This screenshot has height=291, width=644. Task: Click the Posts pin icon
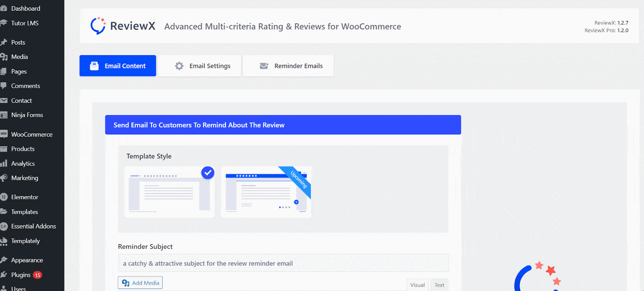pyautogui.click(x=4, y=42)
